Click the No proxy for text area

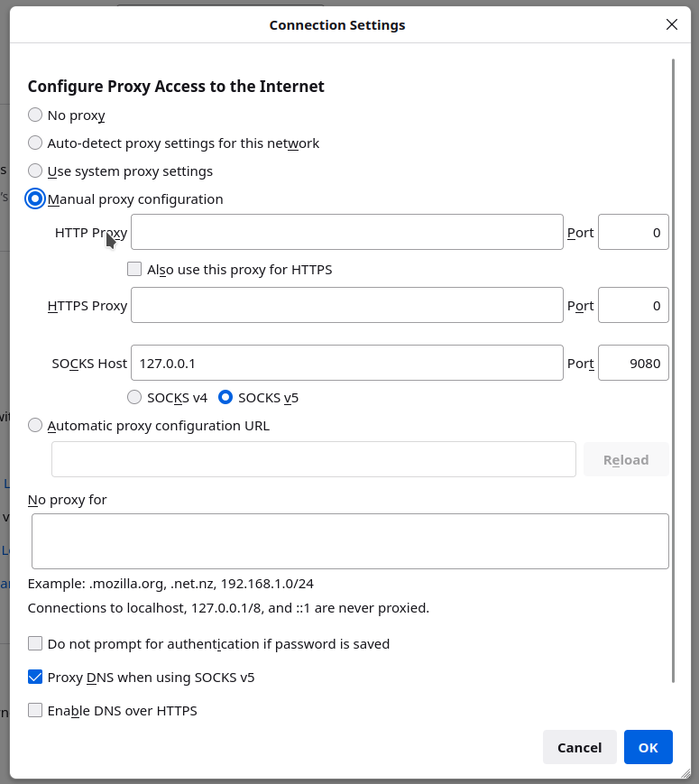coord(350,540)
